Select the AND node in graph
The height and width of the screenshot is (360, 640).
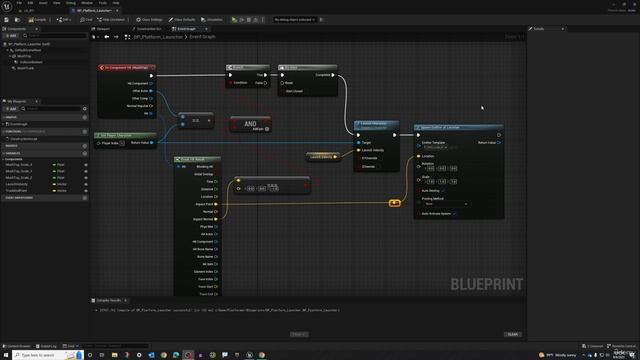tap(250, 124)
